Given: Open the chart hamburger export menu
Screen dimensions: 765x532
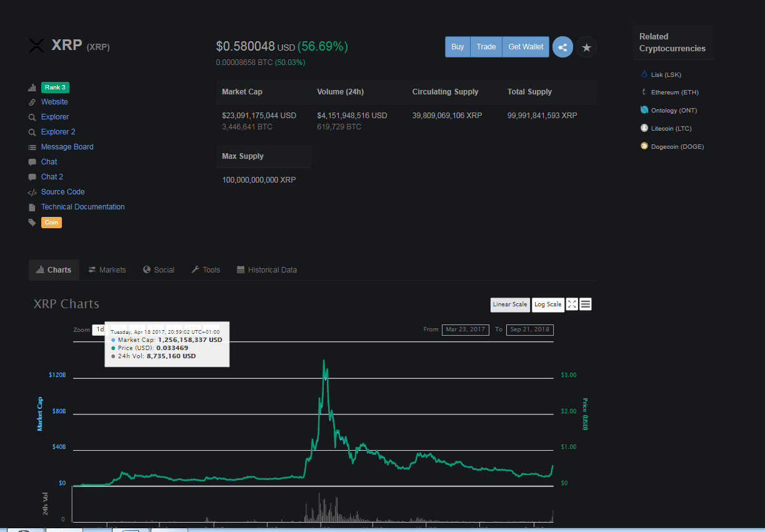Looking at the screenshot, I should coord(586,304).
